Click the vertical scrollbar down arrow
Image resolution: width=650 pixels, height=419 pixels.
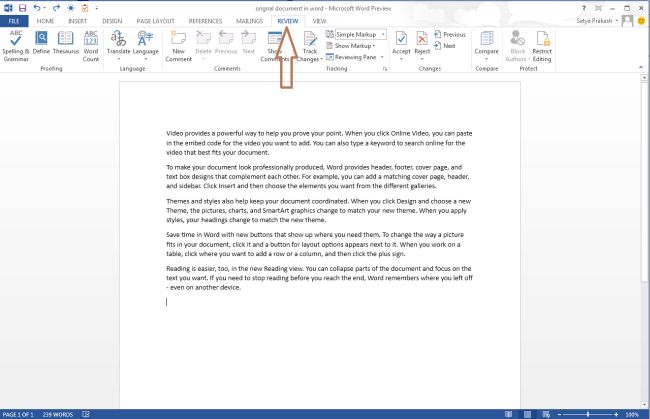pos(644,404)
